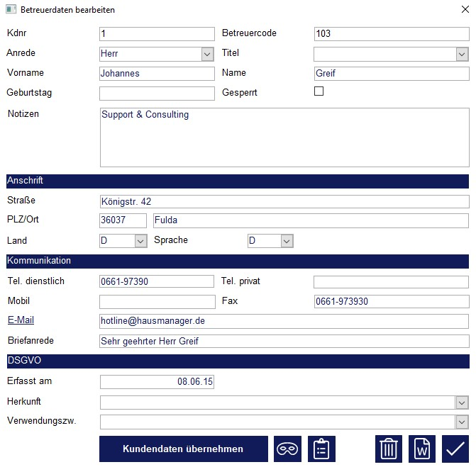Screen dimensions: 476x467
Task: Confirm changes with the checkmark icon
Action: coord(455,449)
